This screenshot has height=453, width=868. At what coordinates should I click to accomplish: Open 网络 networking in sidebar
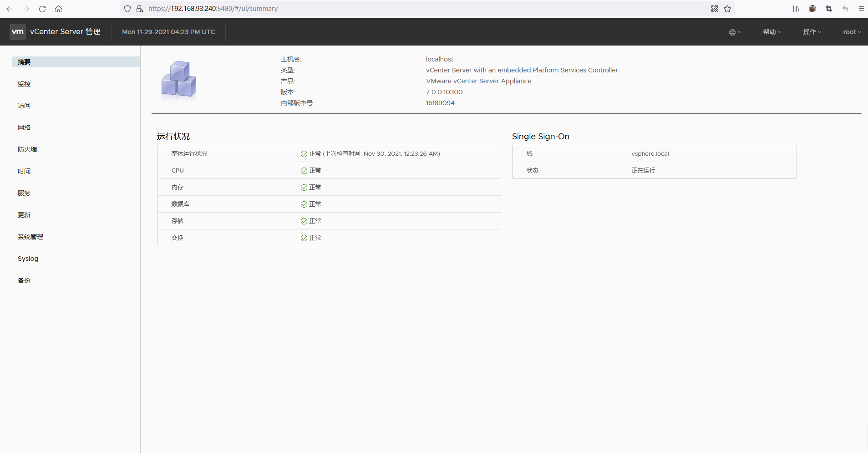click(24, 127)
